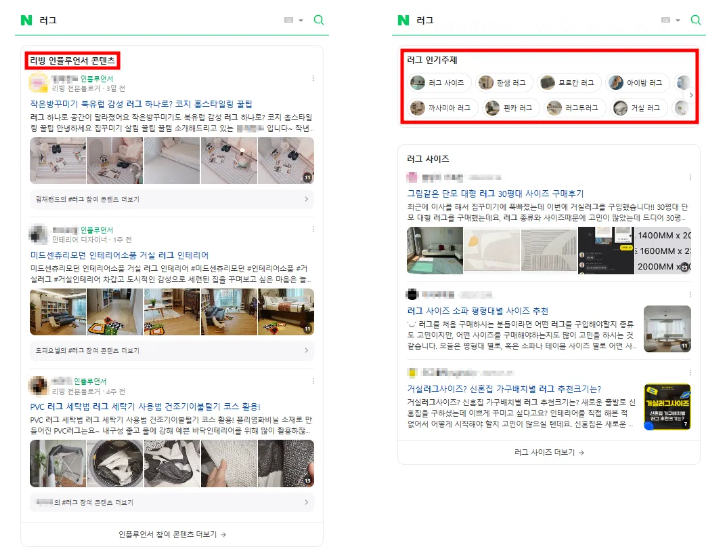This screenshot has width=721, height=557.
Task: Open the last photo of the 작은방꾸미기 post
Action: (x=286, y=161)
